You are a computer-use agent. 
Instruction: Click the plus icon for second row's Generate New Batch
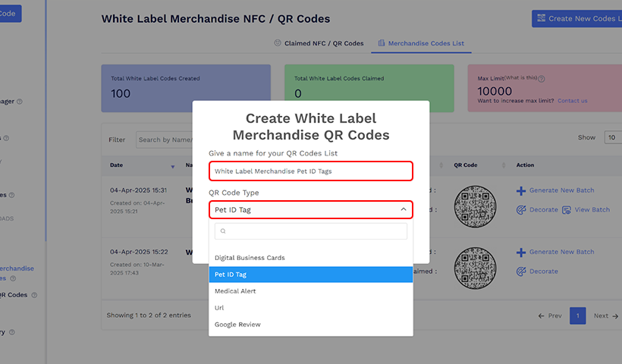tap(521, 253)
